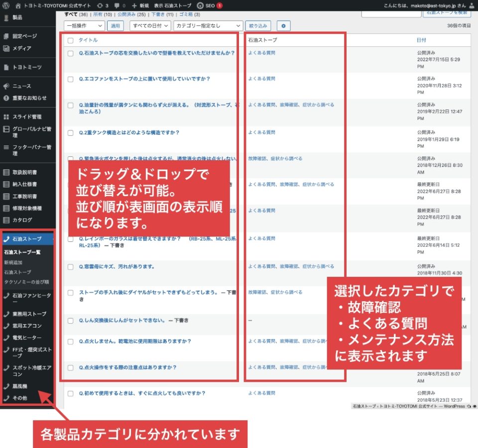The width and height of the screenshot is (478, 448).
Task: Open the WordPress logo menu
Action: coord(6,5)
